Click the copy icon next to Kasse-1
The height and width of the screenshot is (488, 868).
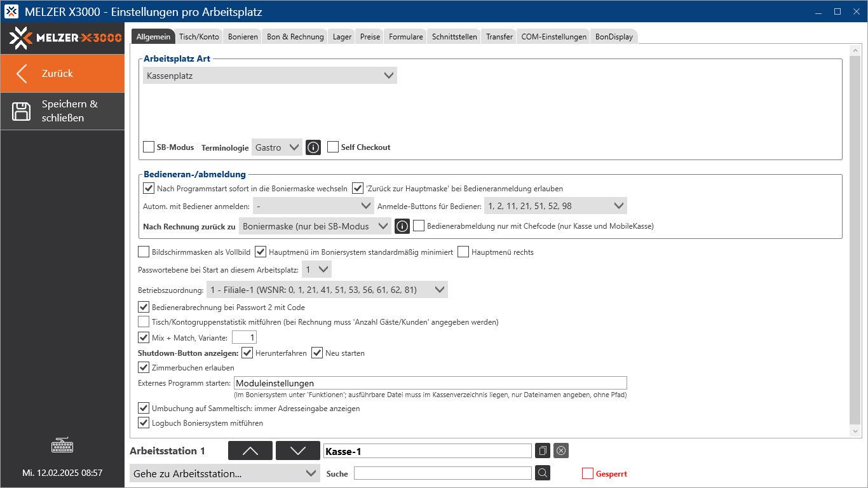coord(543,451)
